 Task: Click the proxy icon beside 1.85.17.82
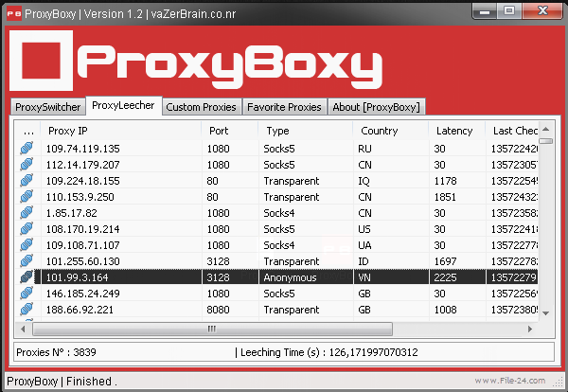point(27,213)
